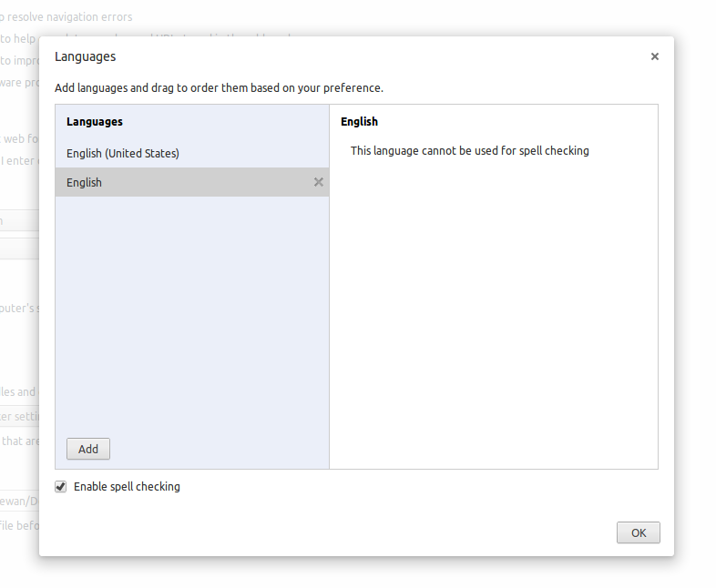Click the spell checking unavailable message
This screenshot has width=716, height=588.
[469, 151]
